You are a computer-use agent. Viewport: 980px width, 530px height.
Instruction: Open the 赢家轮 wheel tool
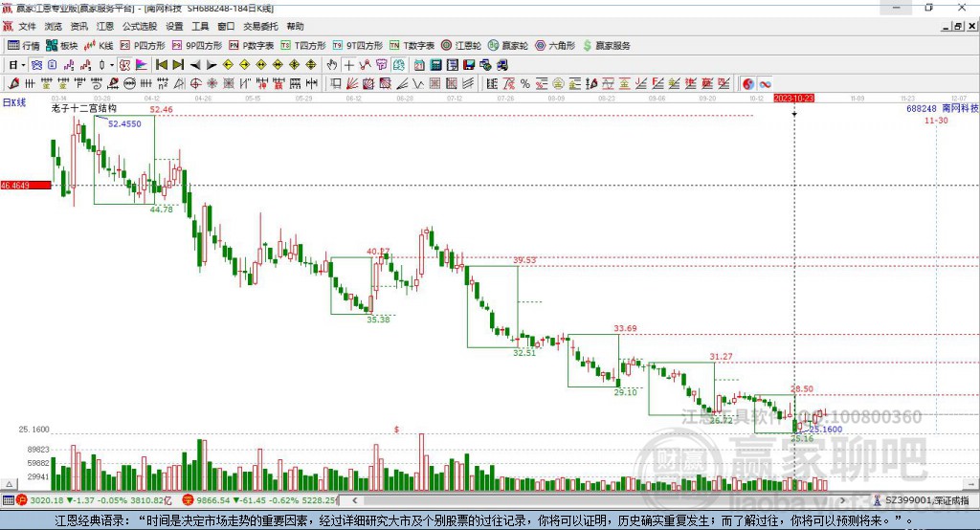[x=508, y=46]
